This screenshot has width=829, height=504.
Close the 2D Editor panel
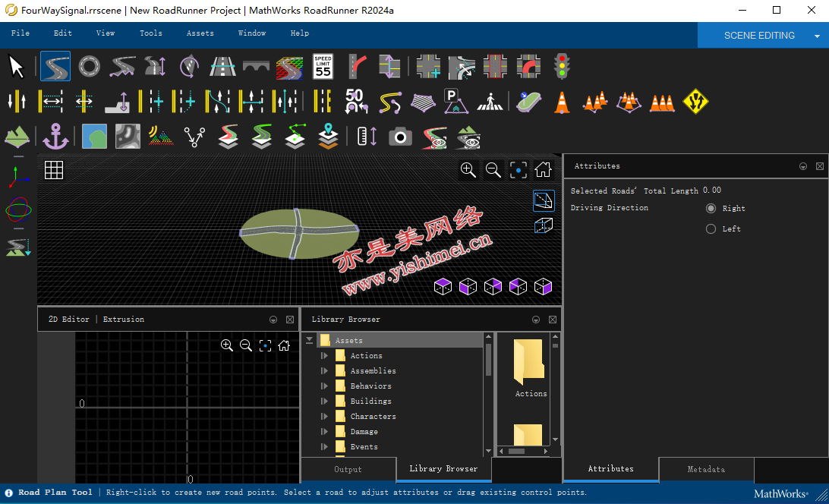click(x=290, y=320)
